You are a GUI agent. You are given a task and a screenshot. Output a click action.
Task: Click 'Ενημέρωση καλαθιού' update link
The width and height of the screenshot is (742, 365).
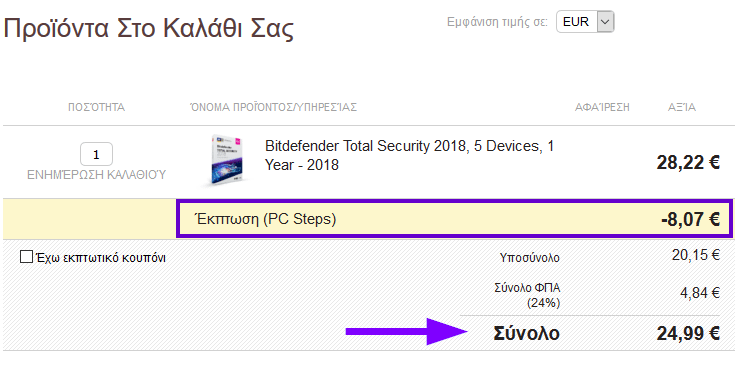tap(97, 176)
